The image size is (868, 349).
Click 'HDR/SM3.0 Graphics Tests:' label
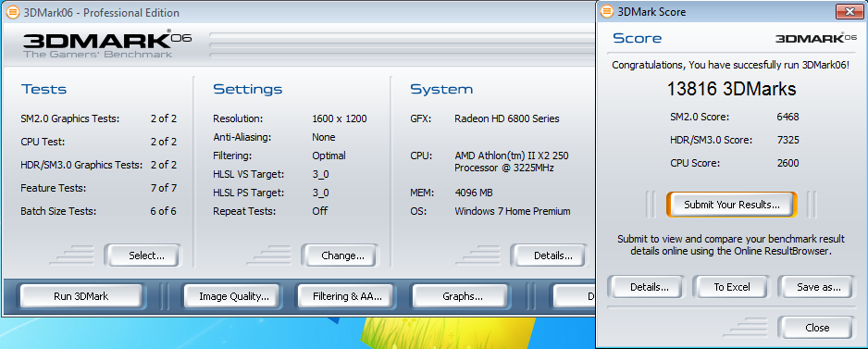click(81, 165)
